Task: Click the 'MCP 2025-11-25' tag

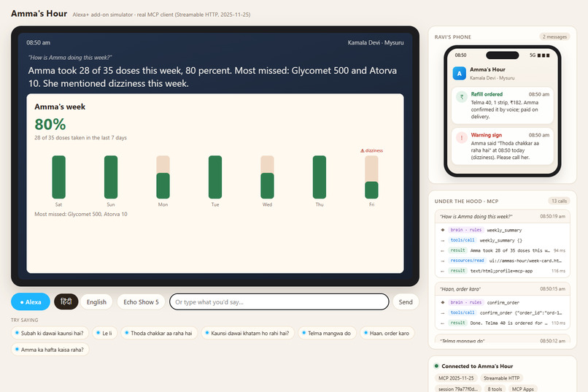Action: click(456, 378)
